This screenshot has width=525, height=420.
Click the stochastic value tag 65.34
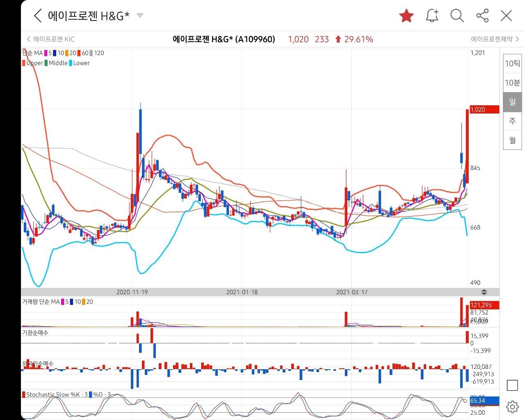tap(484, 401)
